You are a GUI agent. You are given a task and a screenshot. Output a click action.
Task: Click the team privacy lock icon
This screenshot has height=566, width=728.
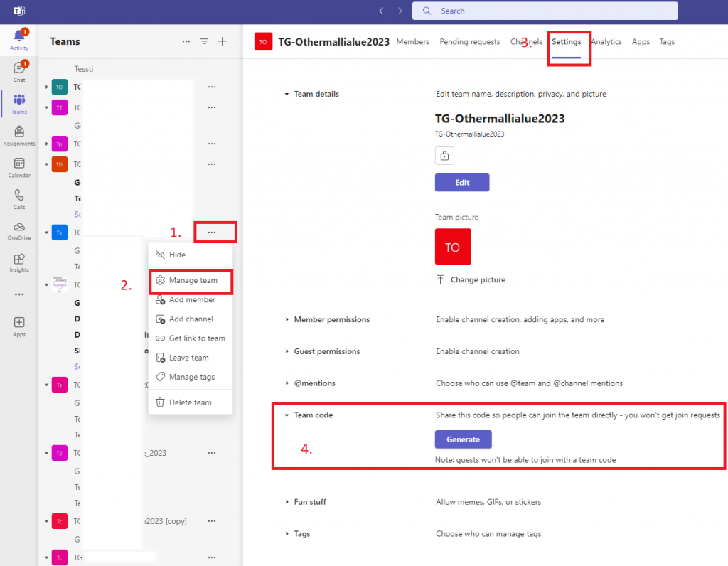444,155
